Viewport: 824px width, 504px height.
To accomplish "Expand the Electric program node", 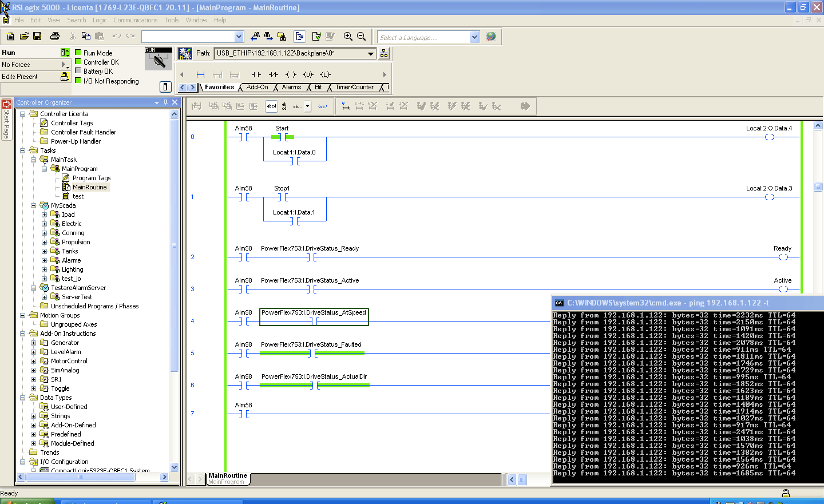I will [x=45, y=224].
